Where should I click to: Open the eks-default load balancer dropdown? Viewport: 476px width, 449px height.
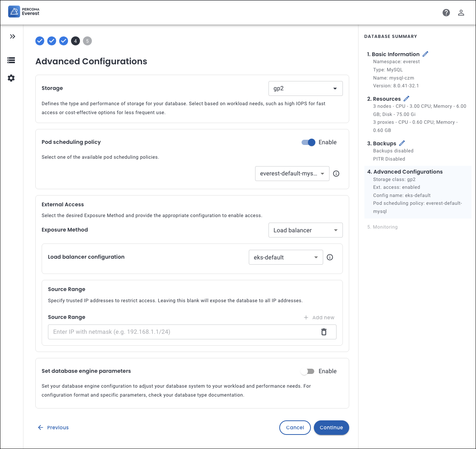click(286, 257)
